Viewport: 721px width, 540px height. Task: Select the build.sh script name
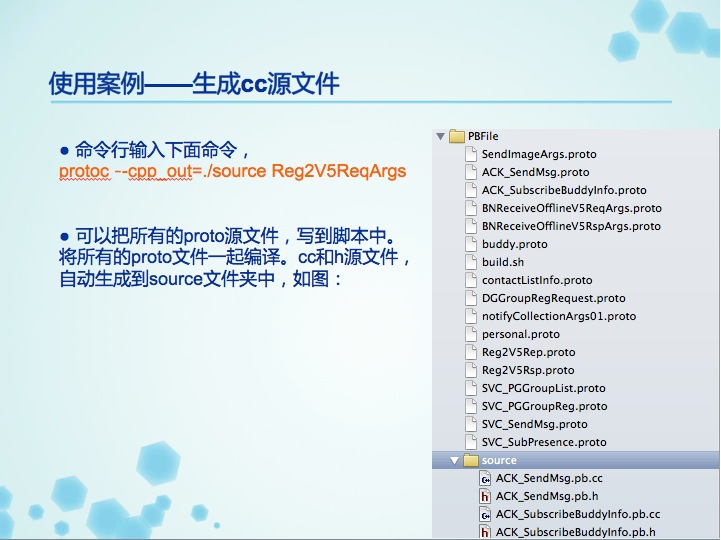click(503, 262)
